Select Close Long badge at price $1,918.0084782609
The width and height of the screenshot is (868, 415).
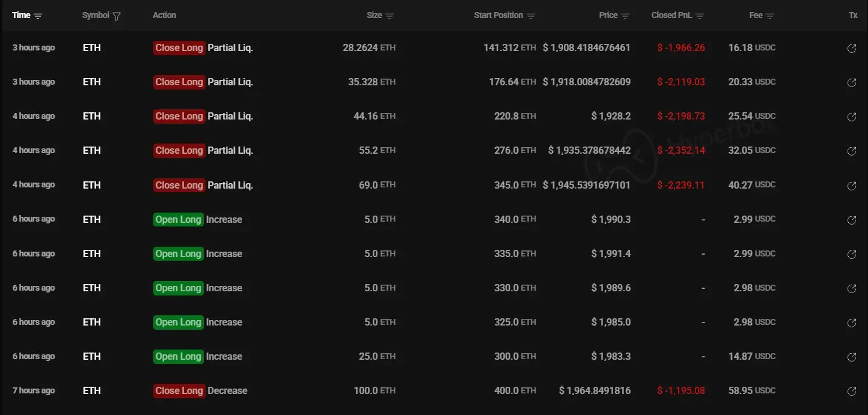(179, 82)
